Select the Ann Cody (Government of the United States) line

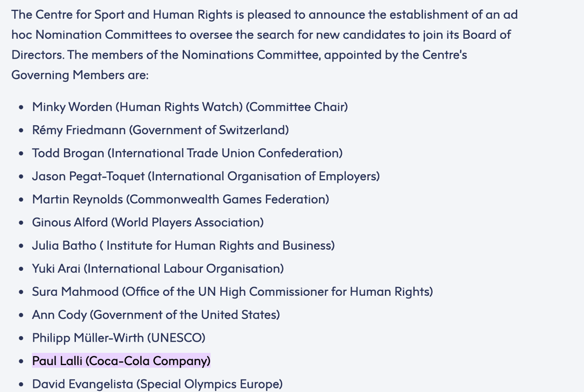[x=156, y=315]
